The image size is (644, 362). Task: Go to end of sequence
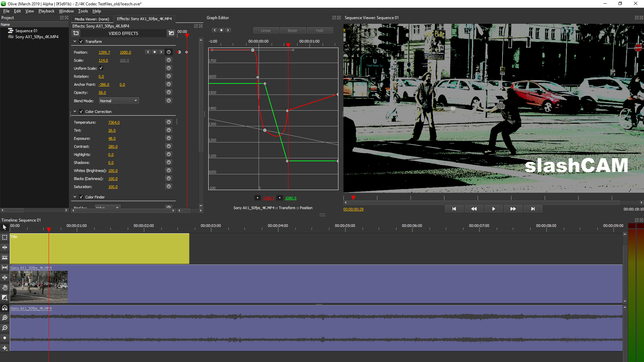point(533,209)
